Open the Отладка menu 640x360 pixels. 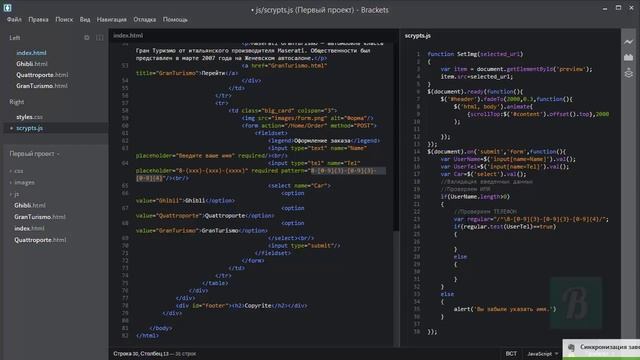[144, 19]
